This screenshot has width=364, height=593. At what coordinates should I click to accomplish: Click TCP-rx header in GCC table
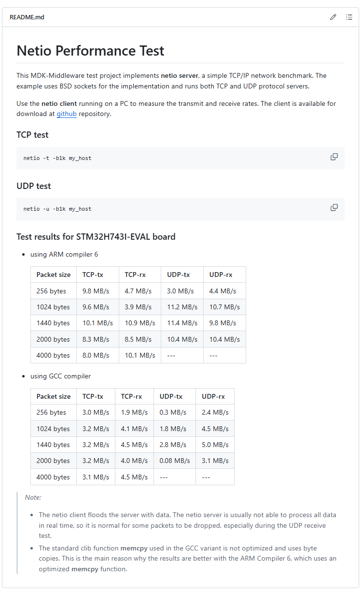(x=135, y=396)
